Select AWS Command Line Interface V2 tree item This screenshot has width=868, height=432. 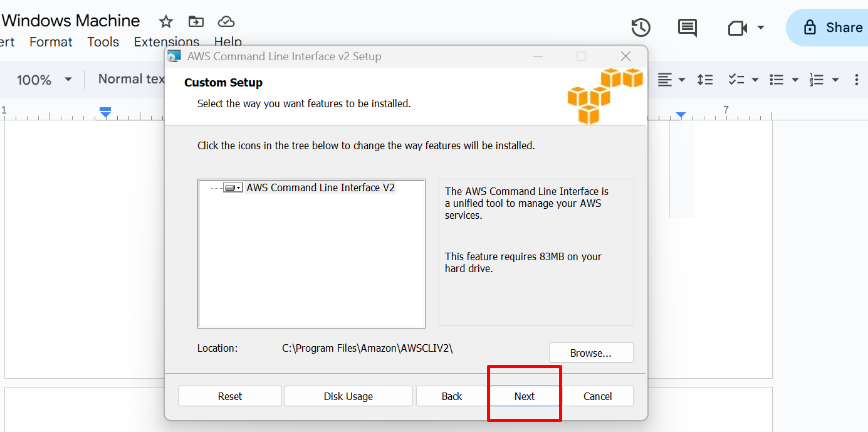[x=321, y=187]
